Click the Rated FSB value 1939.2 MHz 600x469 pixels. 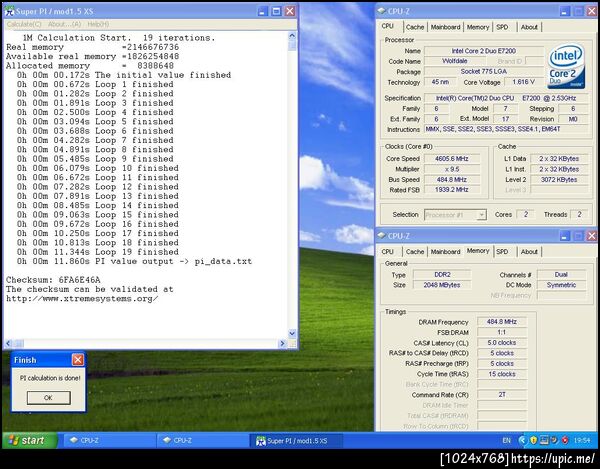coord(452,190)
